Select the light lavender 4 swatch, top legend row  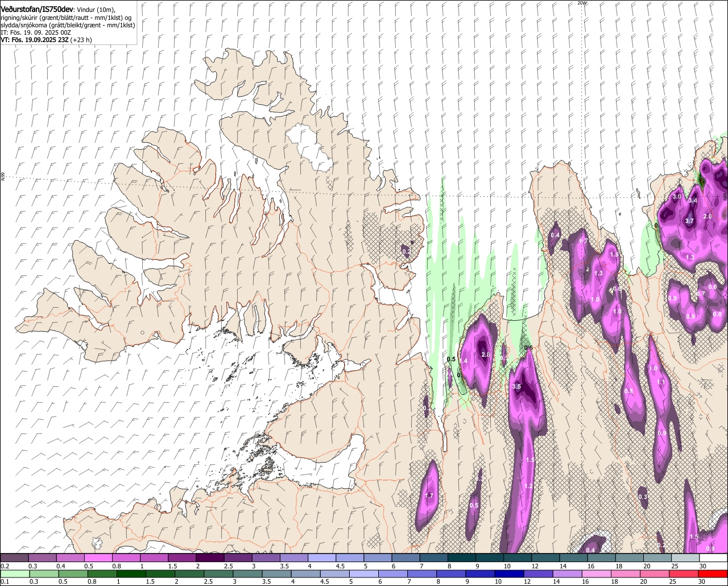pyautogui.click(x=322, y=558)
